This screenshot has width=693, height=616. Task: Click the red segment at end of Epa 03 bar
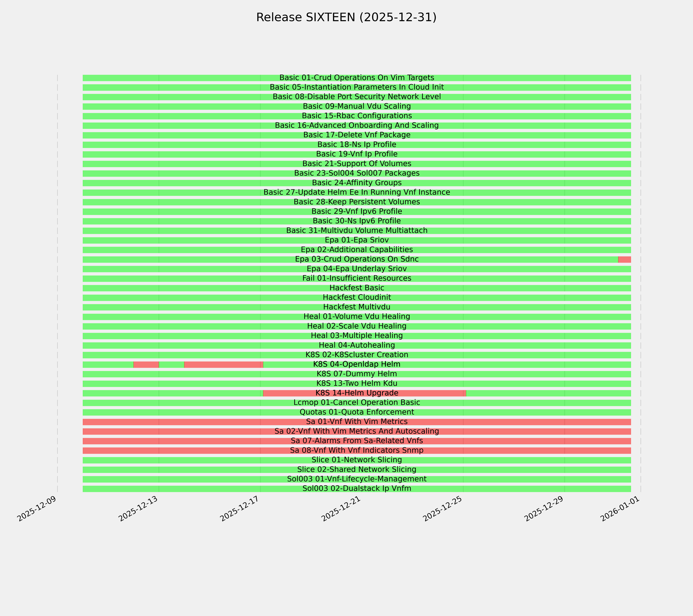(x=624, y=259)
